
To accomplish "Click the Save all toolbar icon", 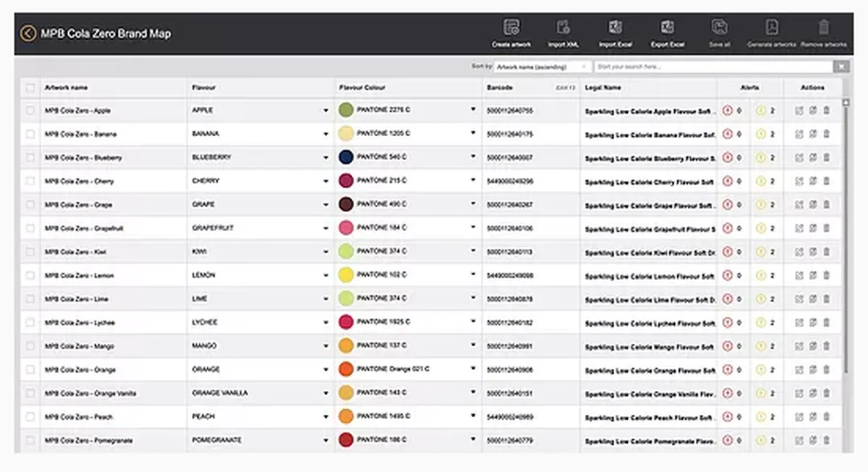I will click(x=720, y=28).
